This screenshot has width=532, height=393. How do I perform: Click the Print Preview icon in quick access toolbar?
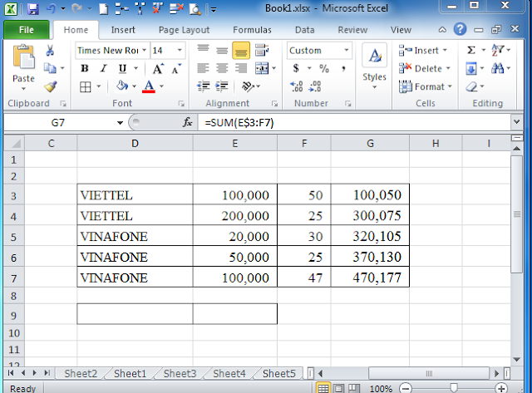[195, 9]
